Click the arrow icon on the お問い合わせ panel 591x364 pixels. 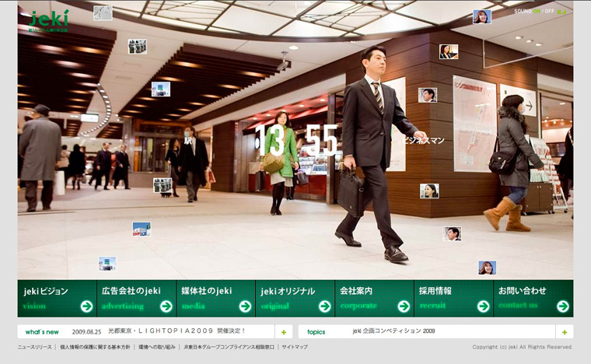[x=562, y=306]
